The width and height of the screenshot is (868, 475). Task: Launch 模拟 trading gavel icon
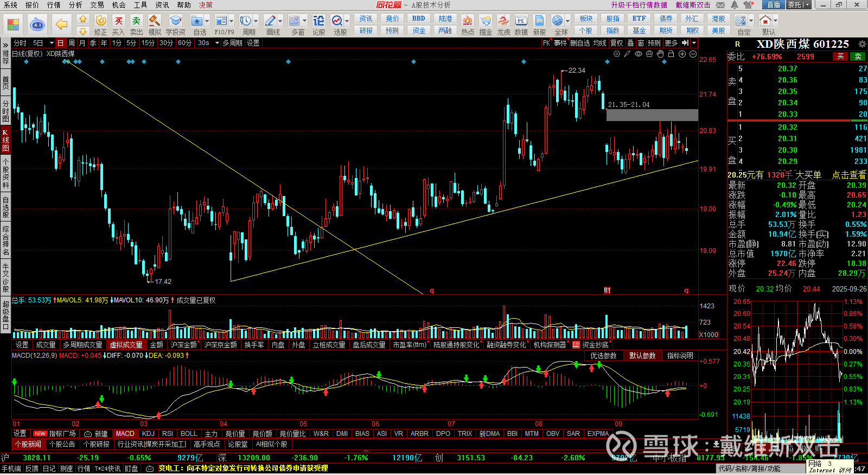155,21
